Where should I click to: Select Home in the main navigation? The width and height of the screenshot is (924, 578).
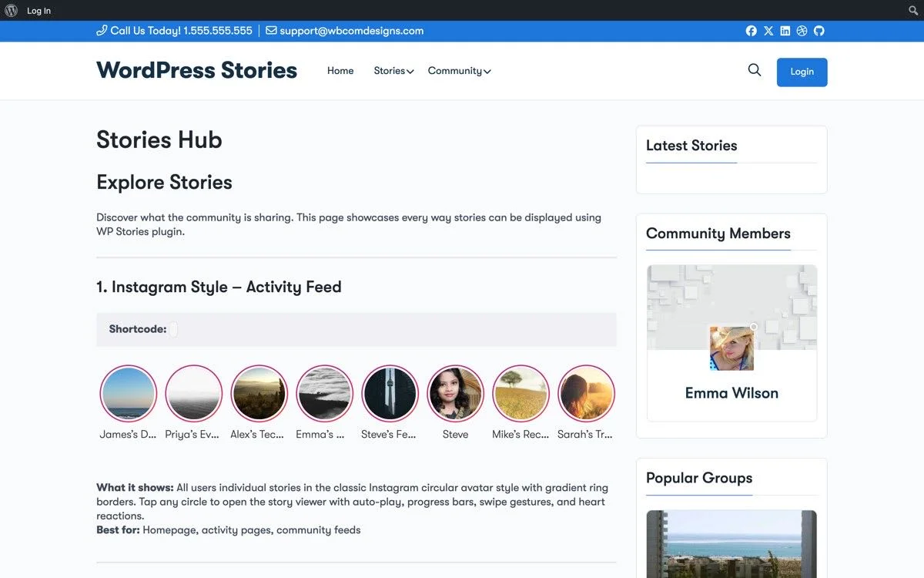pos(340,70)
